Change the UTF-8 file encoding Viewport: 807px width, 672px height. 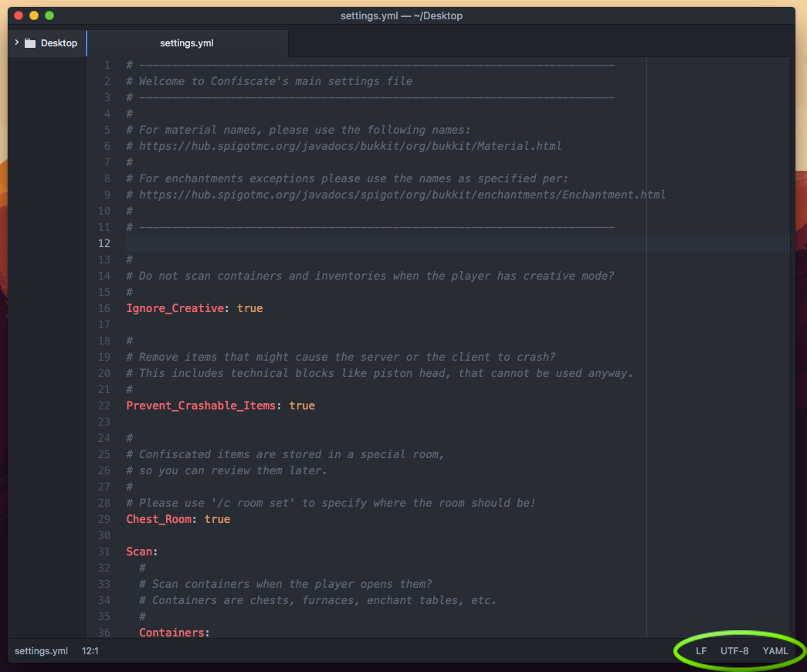pos(734,651)
